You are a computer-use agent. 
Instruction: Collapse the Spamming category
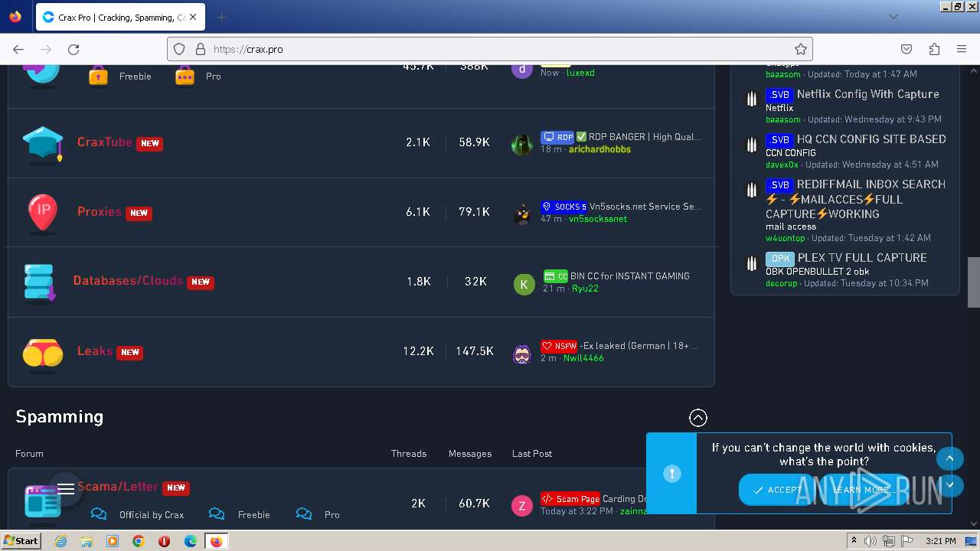(x=697, y=417)
